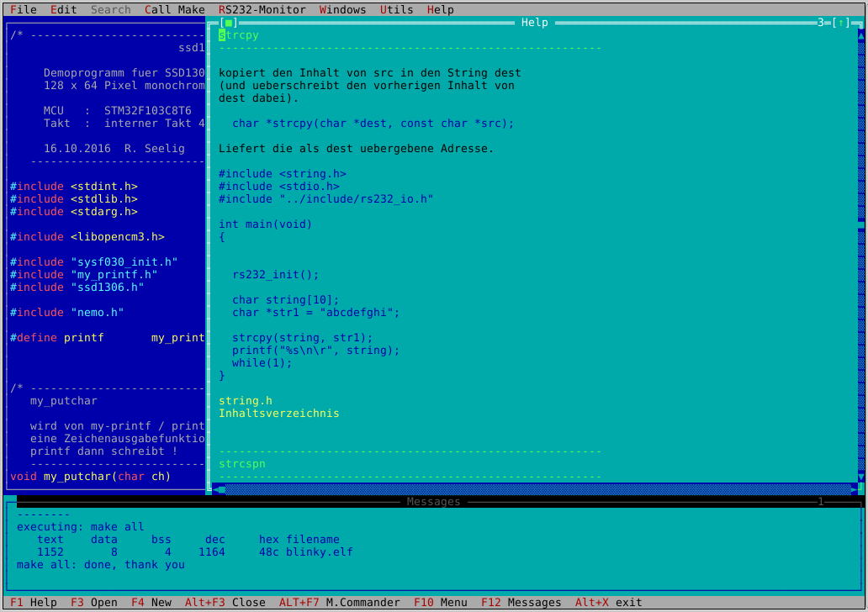868x612 pixels.
Task: Click 'executing: make all' in Messages
Action: click(x=80, y=527)
